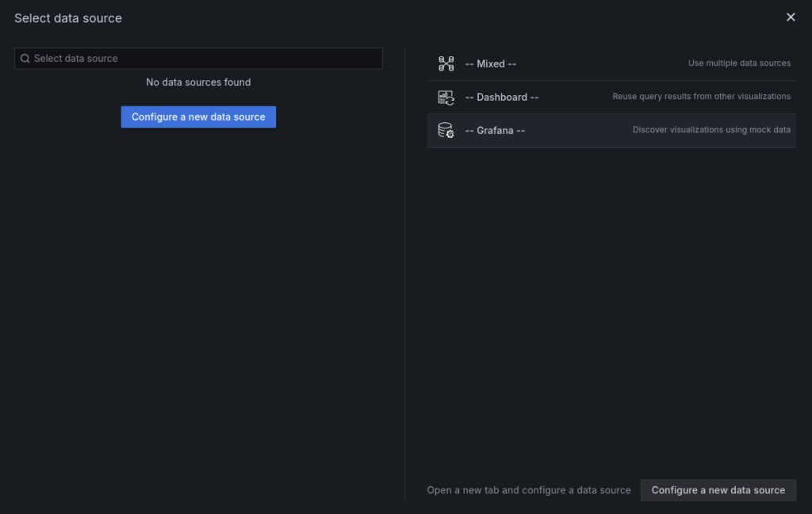Click empty space in the Dashboard row
This screenshot has width=812, height=514.
[x=575, y=97]
